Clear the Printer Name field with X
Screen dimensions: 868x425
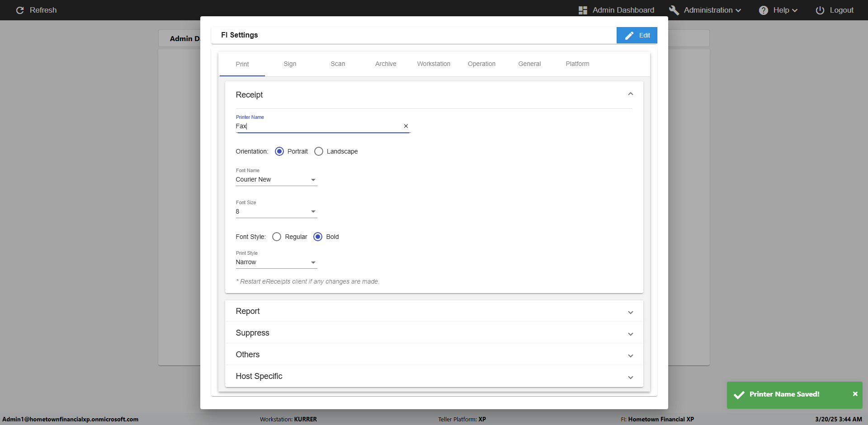point(406,126)
